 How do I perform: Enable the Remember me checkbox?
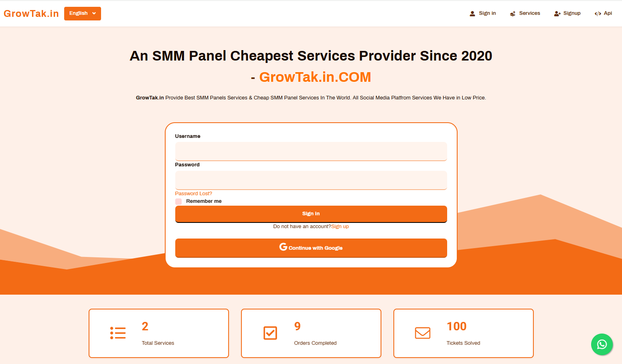(178, 201)
